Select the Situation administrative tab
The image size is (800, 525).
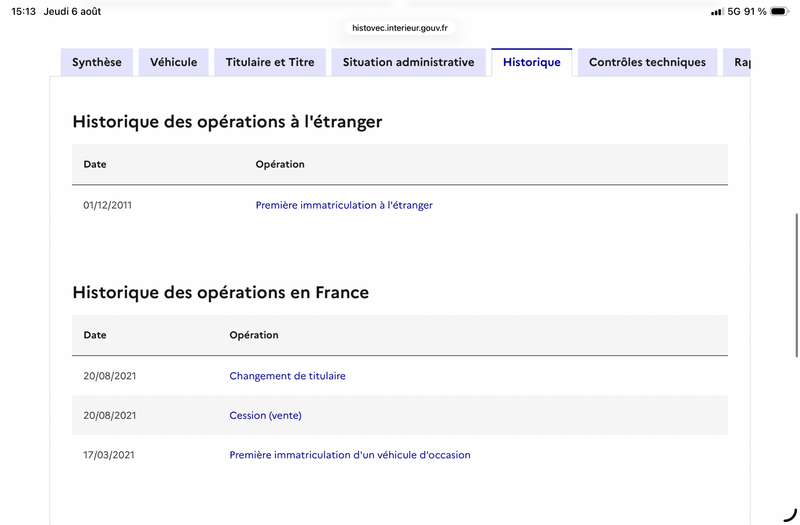click(x=409, y=62)
